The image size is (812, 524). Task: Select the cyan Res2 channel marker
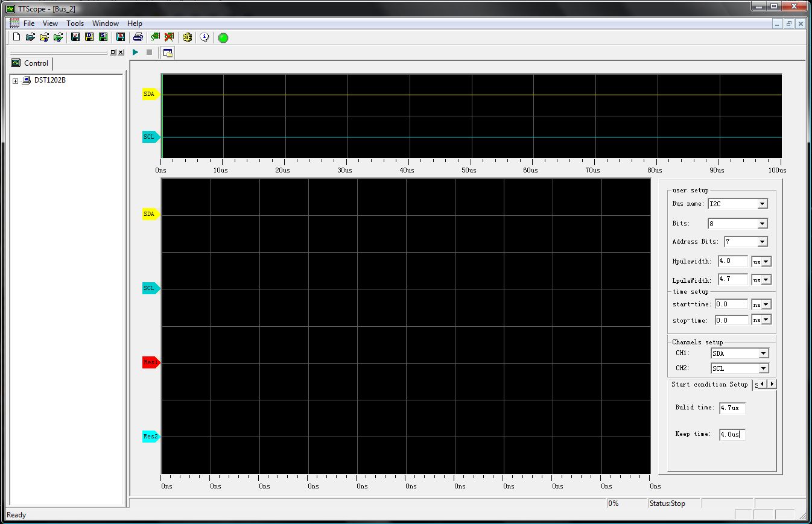(x=151, y=437)
